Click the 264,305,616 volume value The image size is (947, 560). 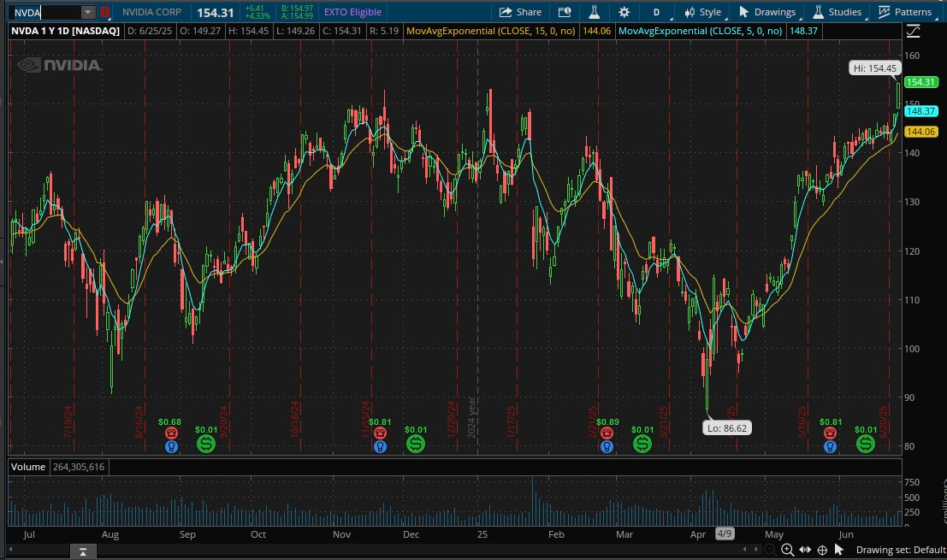[79, 467]
